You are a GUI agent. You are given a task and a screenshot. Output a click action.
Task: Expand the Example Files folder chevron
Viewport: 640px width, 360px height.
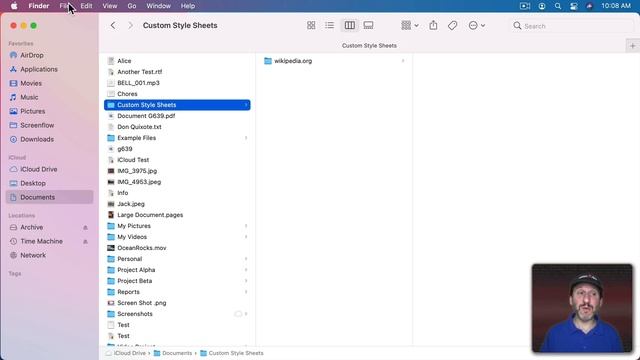246,138
